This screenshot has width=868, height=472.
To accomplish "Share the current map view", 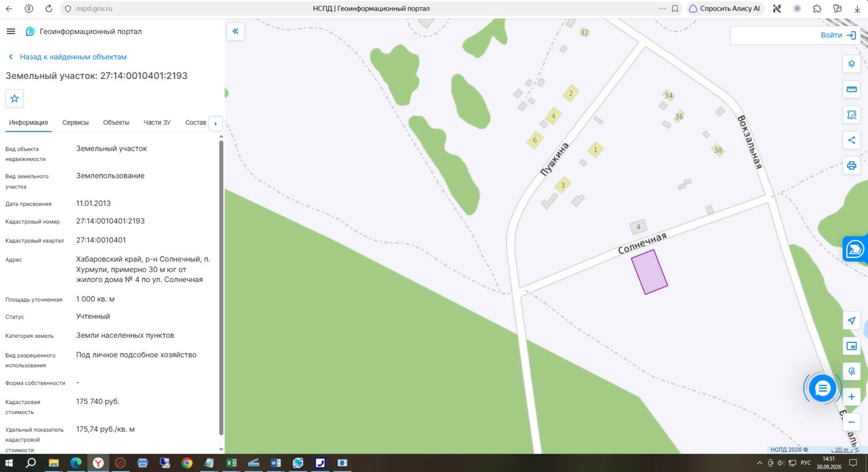I will pyautogui.click(x=851, y=140).
